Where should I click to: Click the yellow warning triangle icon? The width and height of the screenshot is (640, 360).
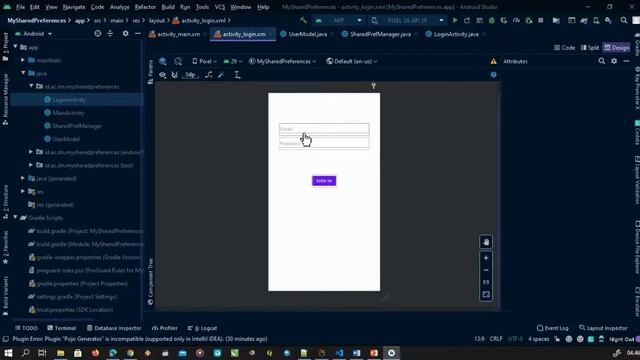pyautogui.click(x=493, y=61)
